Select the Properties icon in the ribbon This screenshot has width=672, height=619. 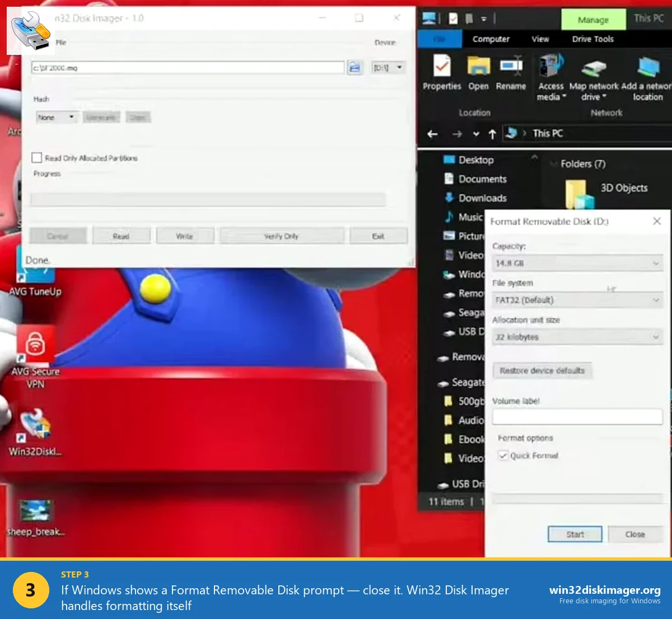441,73
